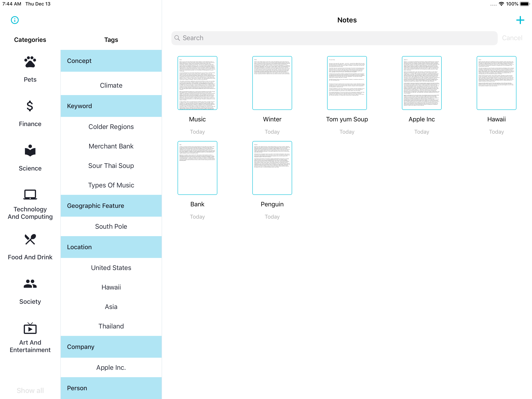The image size is (532, 399).
Task: Select the Pets paw category icon
Action: (x=30, y=62)
